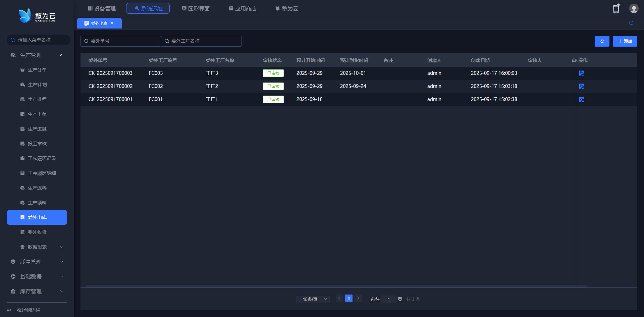644x317 pixels.
Task: Click the 添加 button
Action: point(625,41)
